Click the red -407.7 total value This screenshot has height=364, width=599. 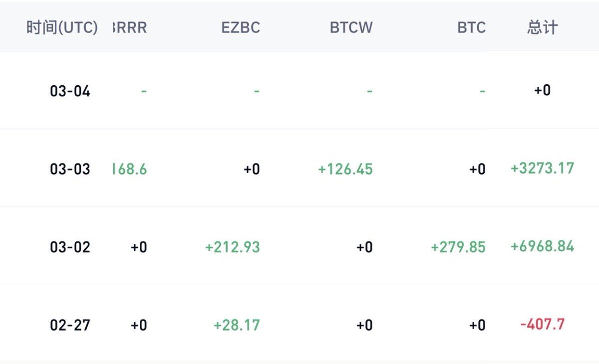[x=542, y=325]
